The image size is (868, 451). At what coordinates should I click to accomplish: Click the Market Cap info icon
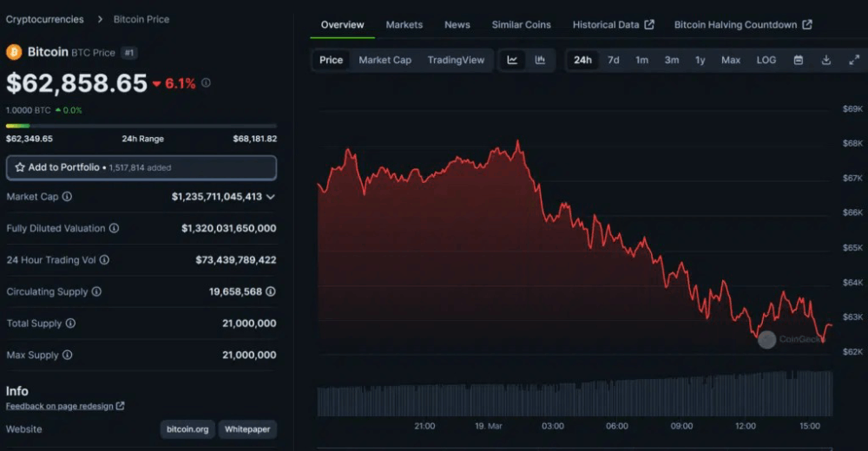click(67, 197)
